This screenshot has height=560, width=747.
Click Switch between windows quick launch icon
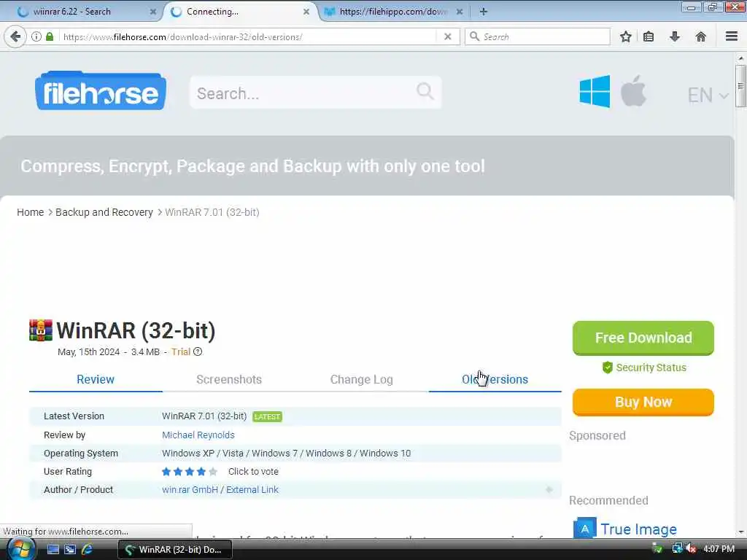point(70,550)
